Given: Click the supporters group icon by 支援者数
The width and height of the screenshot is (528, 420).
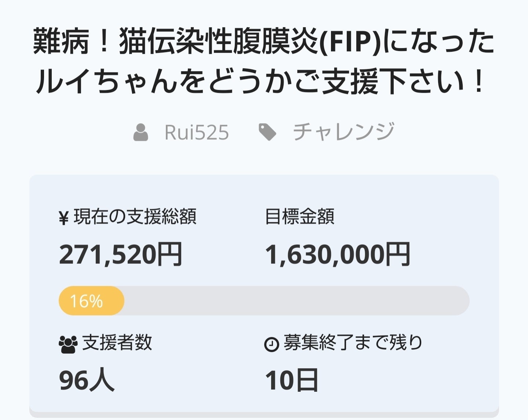Looking at the screenshot, I should coord(68,344).
